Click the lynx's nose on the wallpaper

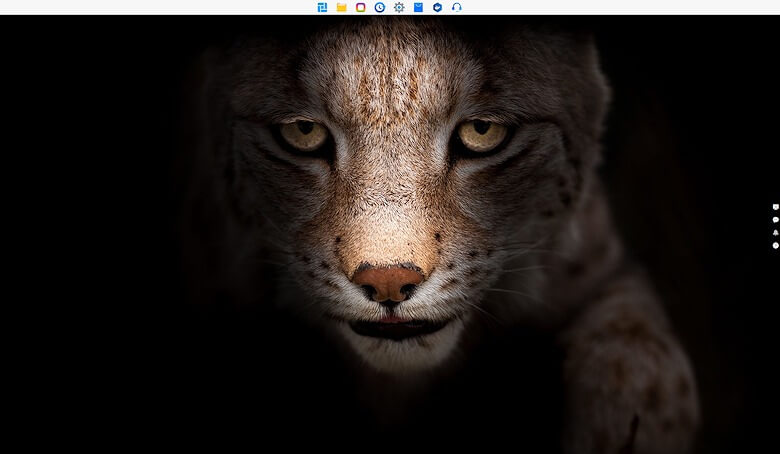(389, 280)
